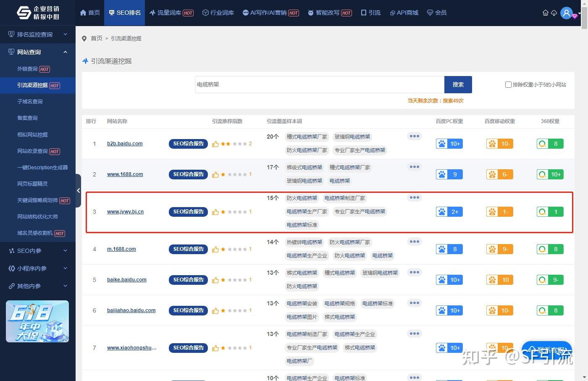Viewport: 588px width, 381px height.
Task: Click the home icon in top right
Action: pyautogui.click(x=545, y=13)
